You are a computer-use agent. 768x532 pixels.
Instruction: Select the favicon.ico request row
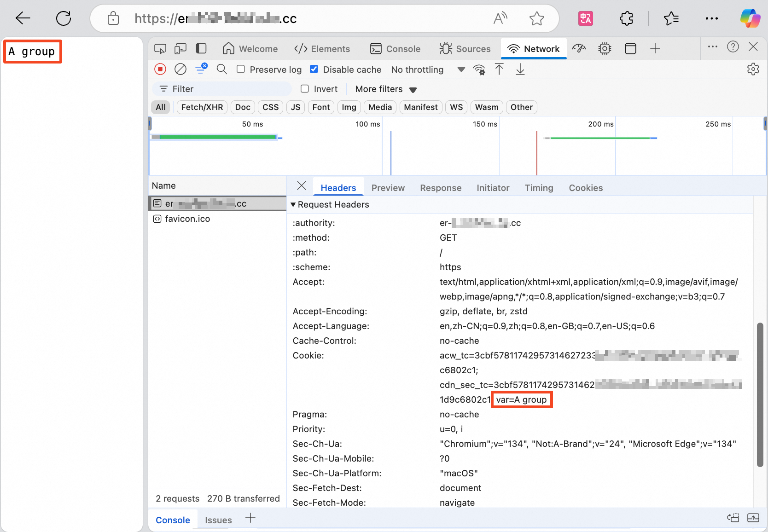(x=217, y=219)
